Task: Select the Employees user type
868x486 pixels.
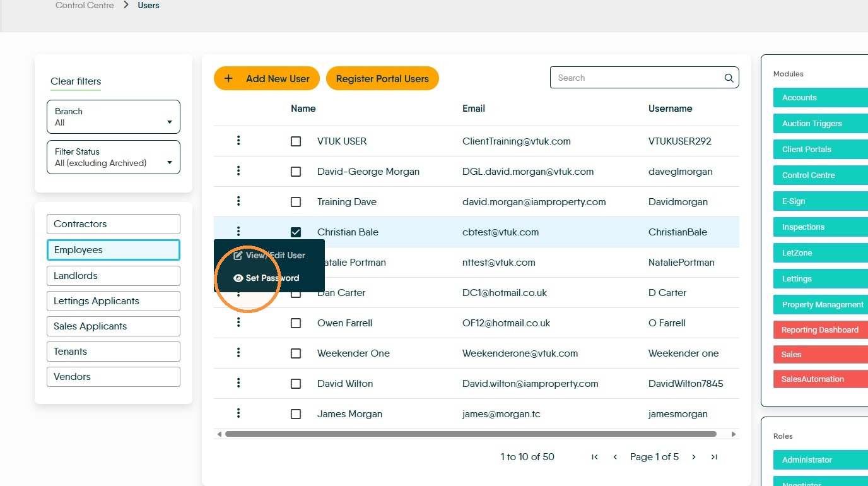Action: (x=114, y=250)
